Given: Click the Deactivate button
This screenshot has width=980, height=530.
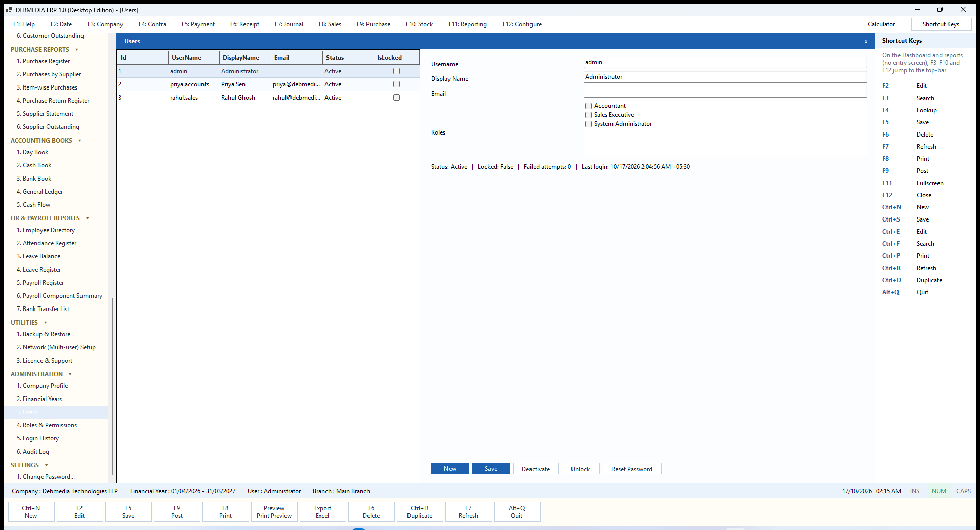Looking at the screenshot, I should pyautogui.click(x=536, y=469).
